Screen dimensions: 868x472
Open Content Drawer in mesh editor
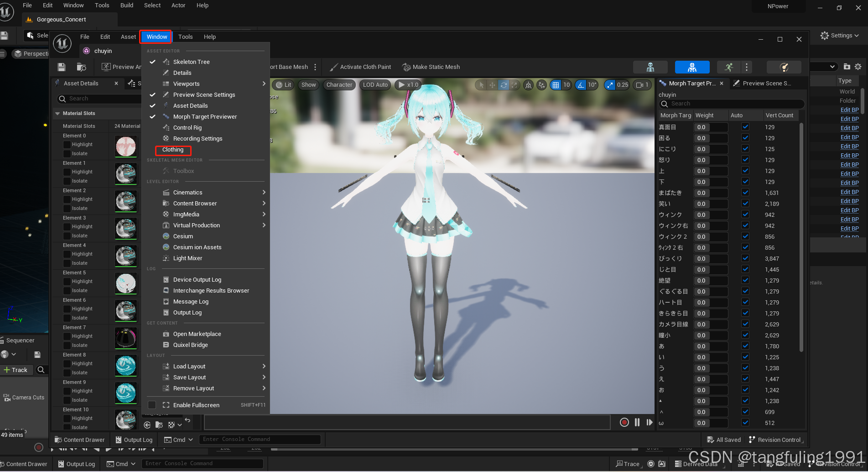[x=80, y=440]
